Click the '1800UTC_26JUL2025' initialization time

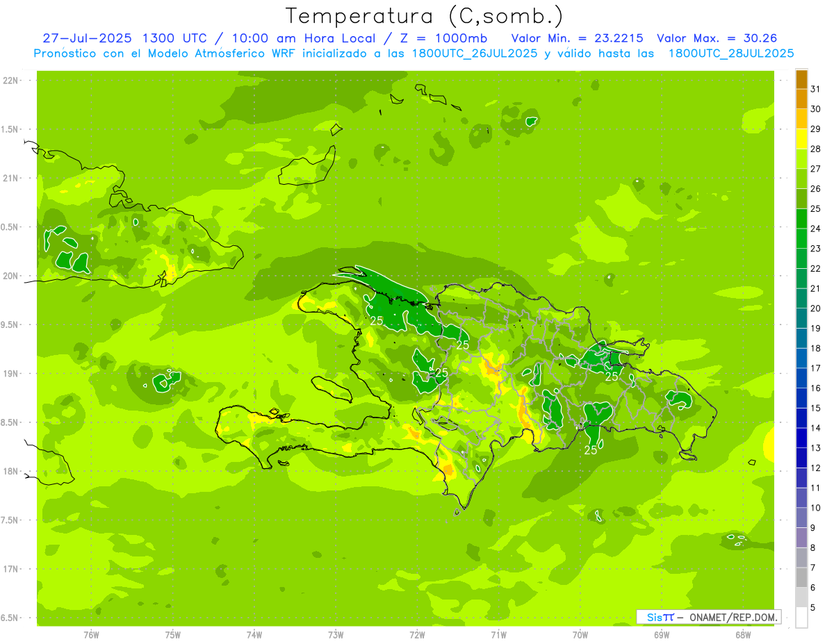coord(475,53)
